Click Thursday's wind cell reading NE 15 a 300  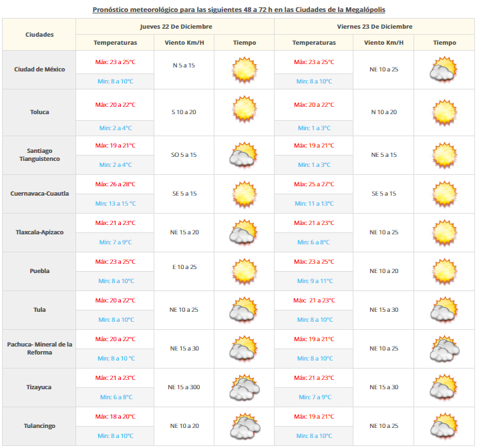pos(184,387)
